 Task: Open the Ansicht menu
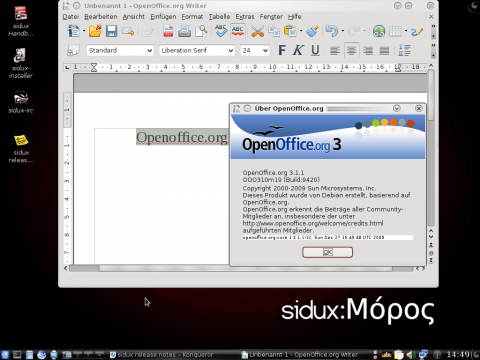click(134, 17)
